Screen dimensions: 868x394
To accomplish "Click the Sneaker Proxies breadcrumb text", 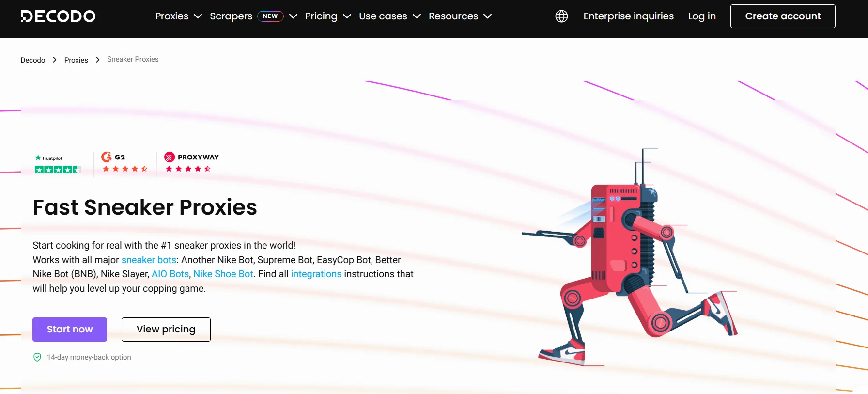I will pyautogui.click(x=133, y=59).
